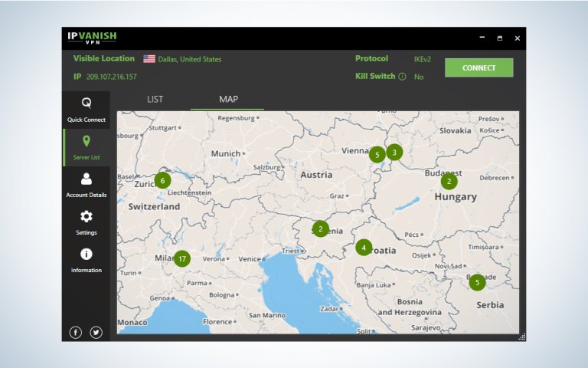
Task: Switch to the LIST tab
Action: coord(155,100)
